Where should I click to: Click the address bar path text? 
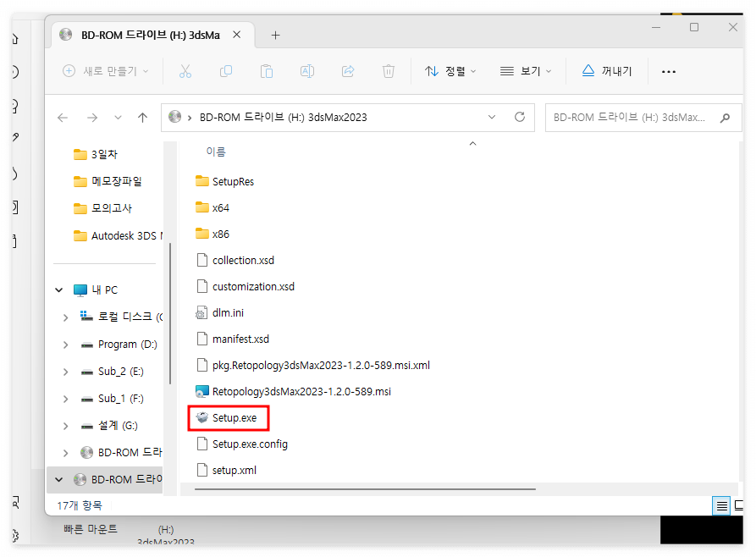[283, 117]
